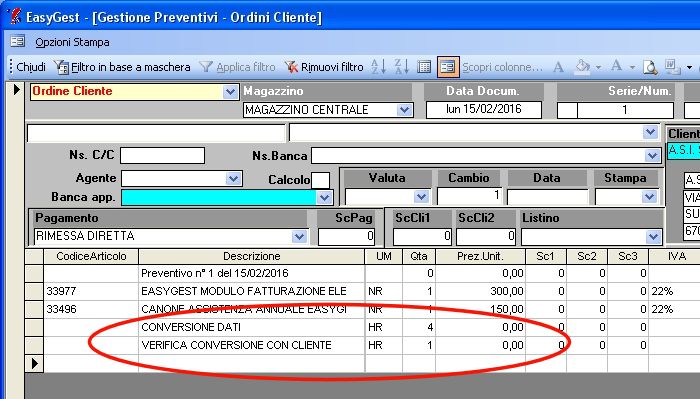Viewport: 700px width, 399px height.
Task: Click the 22% IVA cell for article 33977
Action: tap(675, 291)
